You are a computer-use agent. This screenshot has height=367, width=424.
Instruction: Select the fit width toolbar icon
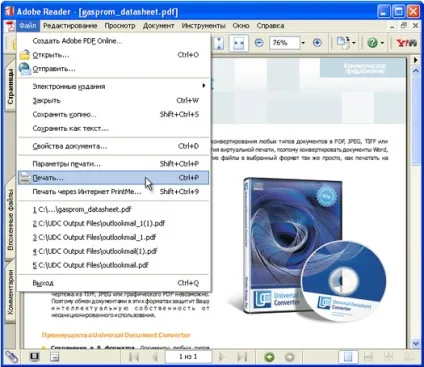point(239,43)
